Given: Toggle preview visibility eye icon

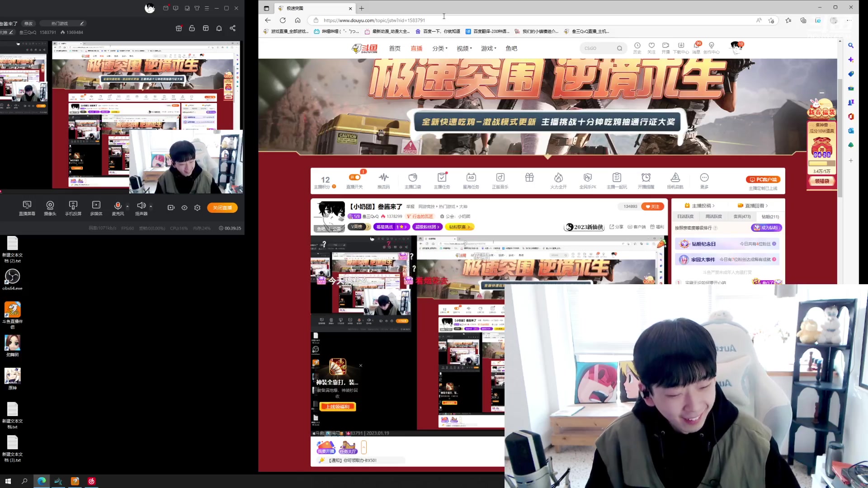Looking at the screenshot, I should [184, 208].
